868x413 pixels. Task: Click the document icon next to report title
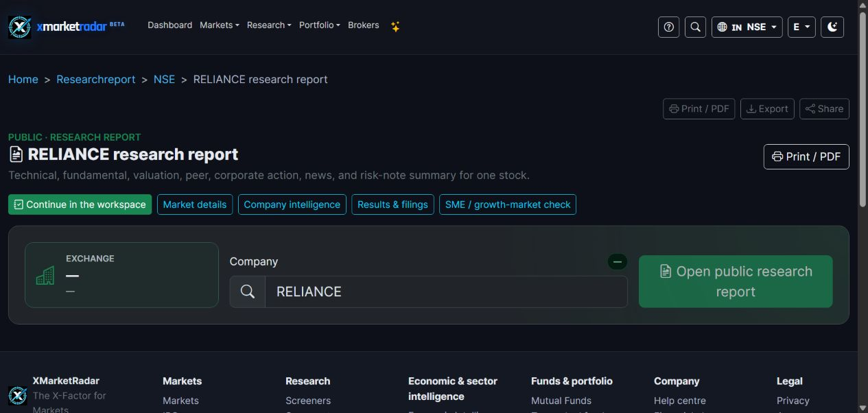tap(16, 154)
